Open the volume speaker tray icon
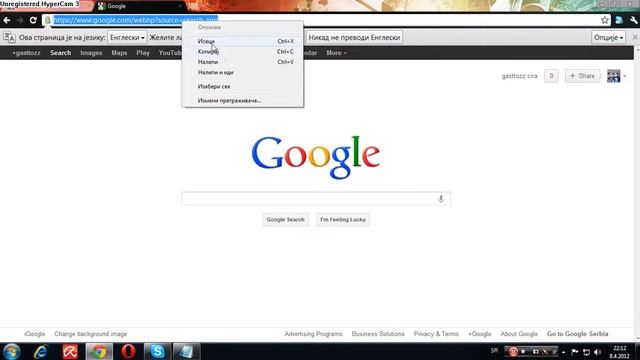The image size is (640, 360). tap(598, 352)
